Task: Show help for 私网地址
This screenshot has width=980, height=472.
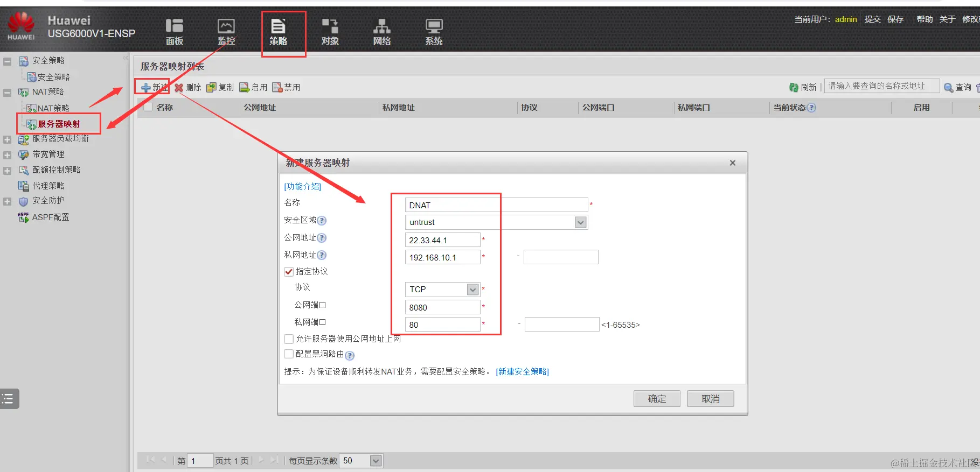Action: click(x=322, y=255)
